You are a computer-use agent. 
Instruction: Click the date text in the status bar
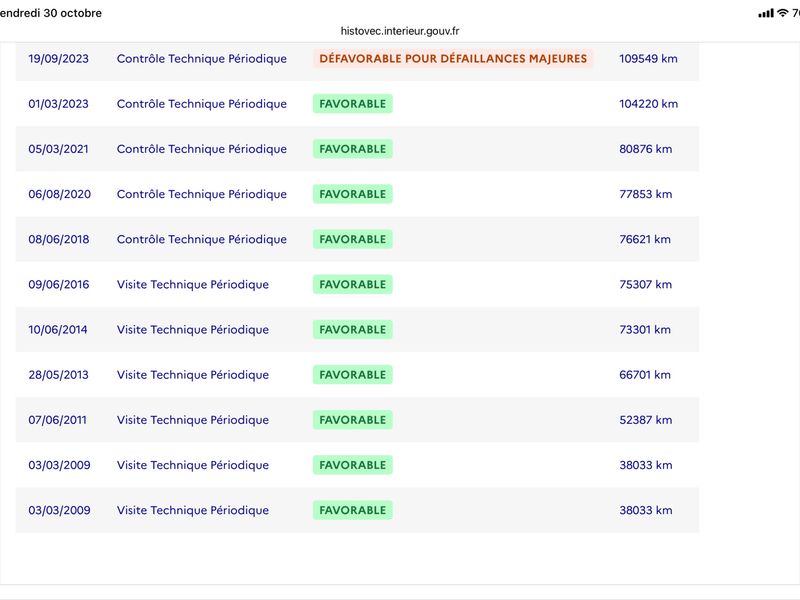click(x=51, y=13)
